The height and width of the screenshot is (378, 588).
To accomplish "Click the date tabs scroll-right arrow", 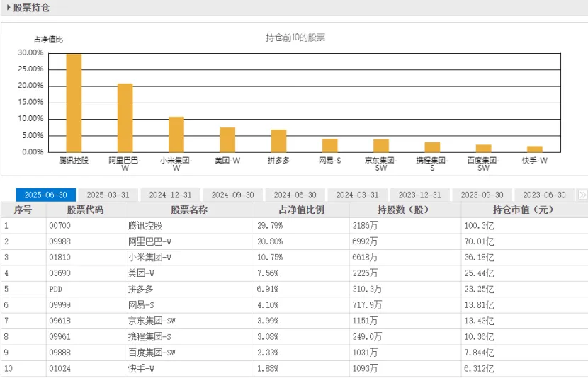I will [x=582, y=195].
